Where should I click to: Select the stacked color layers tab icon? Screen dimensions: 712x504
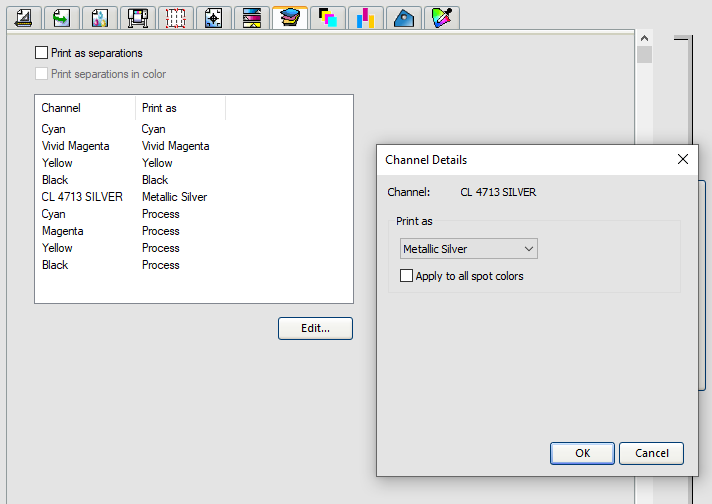coord(290,18)
